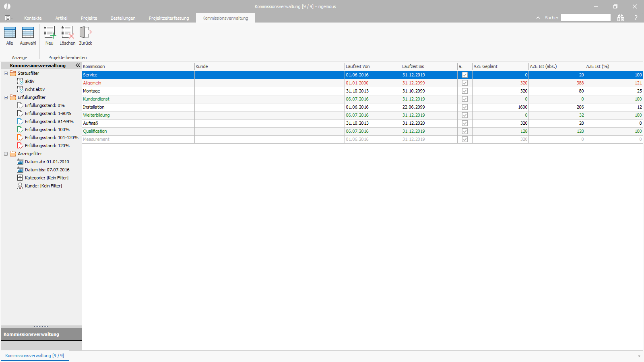Viewport: 644px width, 362px height.
Task: Toggle the active checkbox for Service
Action: (x=465, y=75)
